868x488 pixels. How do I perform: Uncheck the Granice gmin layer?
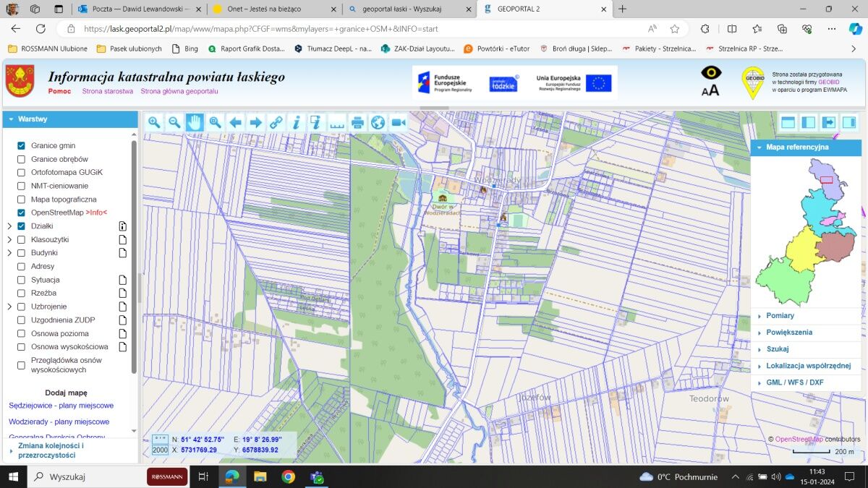21,145
